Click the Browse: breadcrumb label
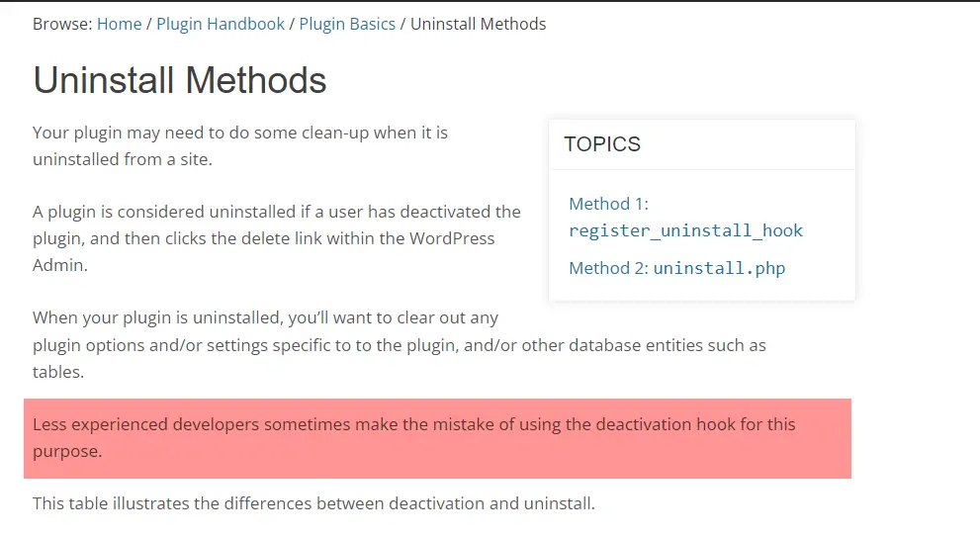Image resolution: width=980 pixels, height=539 pixels. (x=62, y=24)
